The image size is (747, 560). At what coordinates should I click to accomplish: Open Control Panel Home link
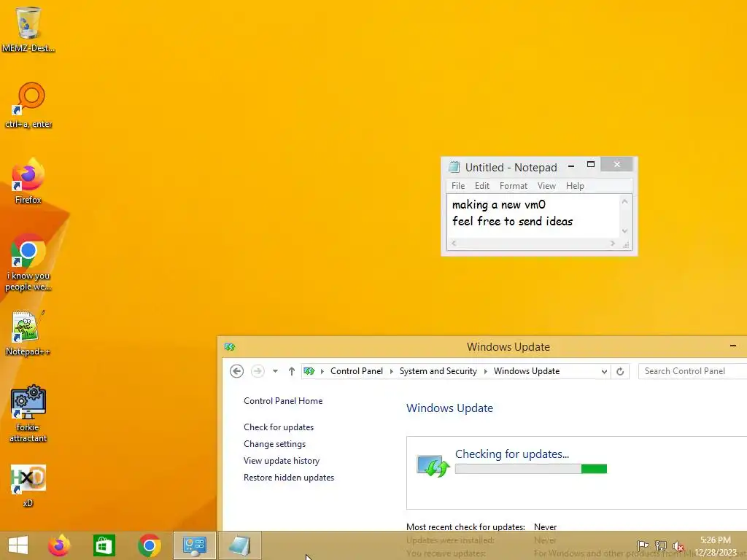click(283, 401)
